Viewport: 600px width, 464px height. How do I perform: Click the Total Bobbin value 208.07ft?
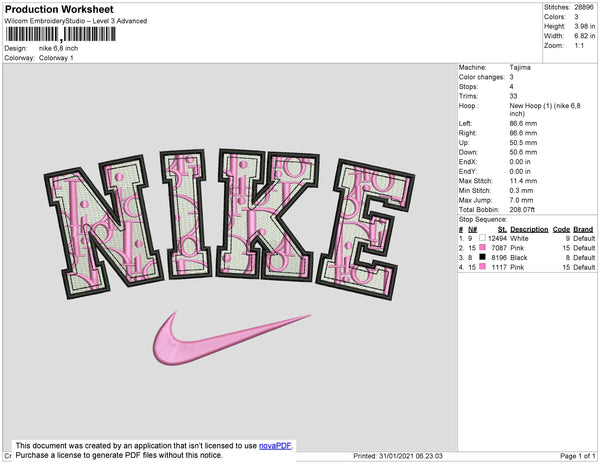522,210
